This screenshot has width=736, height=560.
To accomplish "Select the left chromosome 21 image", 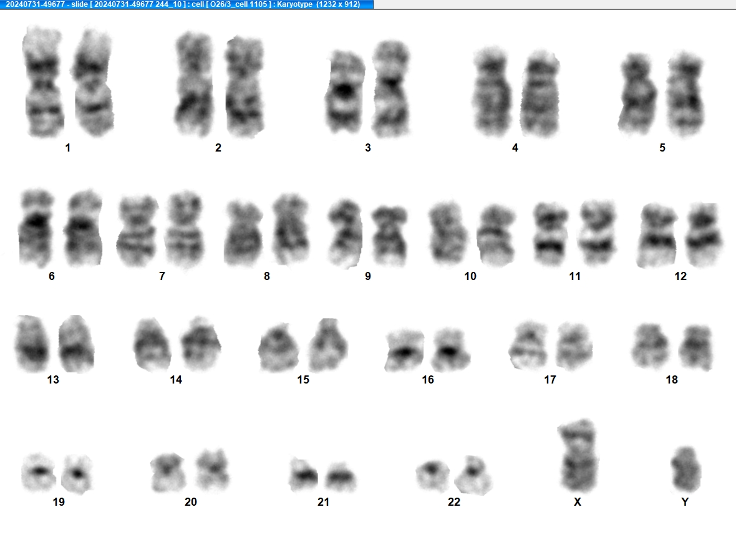I will point(304,475).
